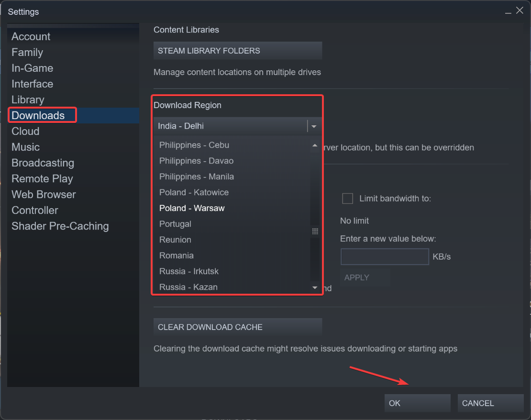Click the region list scrollbar thumb grip
The image size is (531, 420).
click(315, 232)
